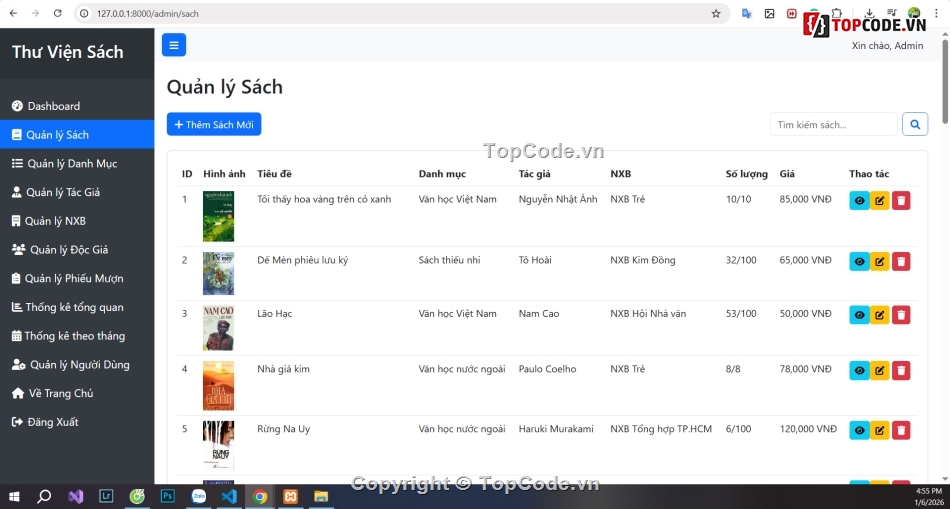Open Photoshop from taskbar

168,497
